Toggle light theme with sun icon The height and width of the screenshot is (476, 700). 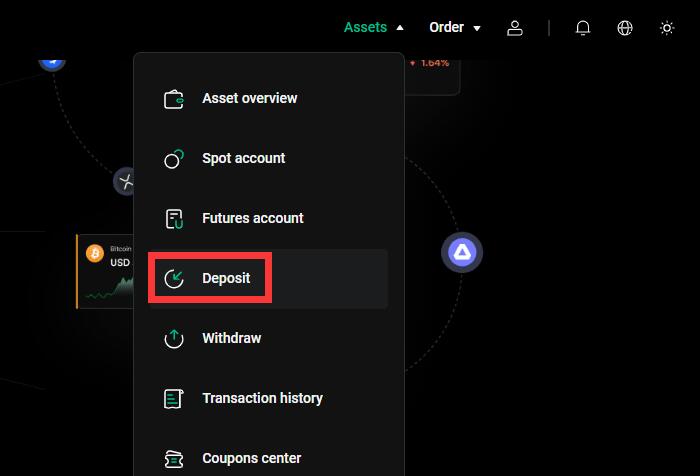tap(667, 28)
